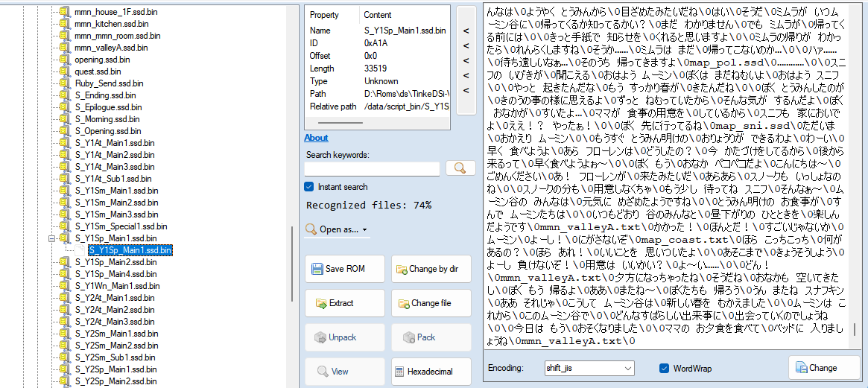Click the Save ROM button
Image resolution: width=868 pixels, height=388 pixels.
[345, 269]
